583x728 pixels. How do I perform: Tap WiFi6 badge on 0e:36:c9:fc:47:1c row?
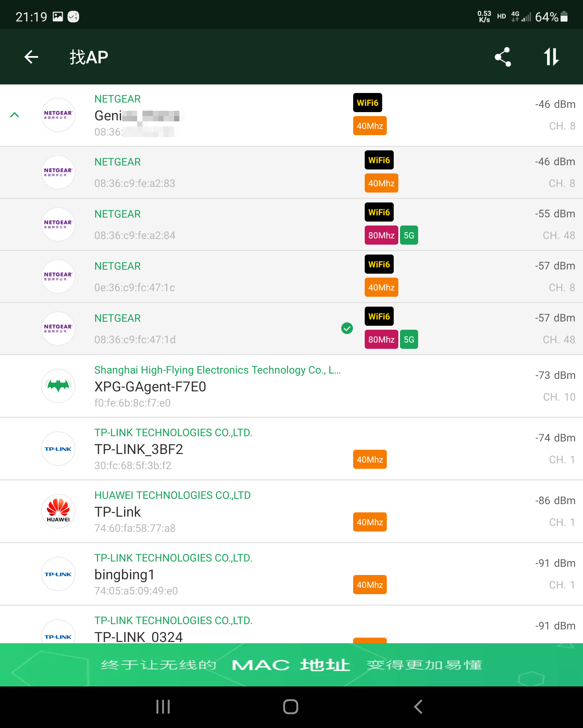[x=379, y=264]
